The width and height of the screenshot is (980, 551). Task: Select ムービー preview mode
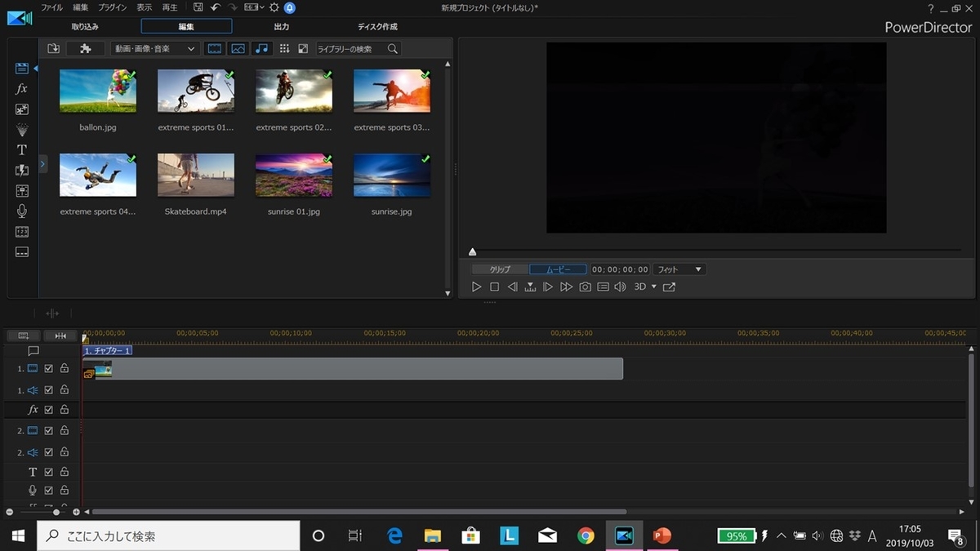[558, 269]
